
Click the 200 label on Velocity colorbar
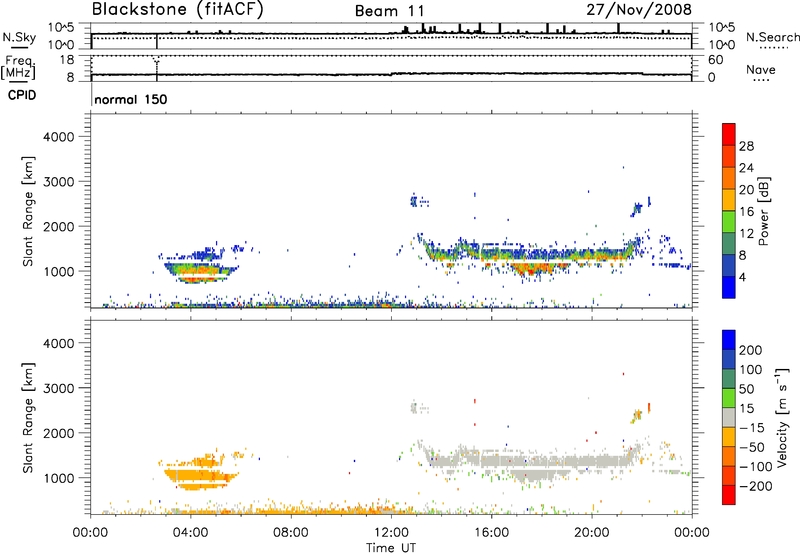tap(751, 350)
